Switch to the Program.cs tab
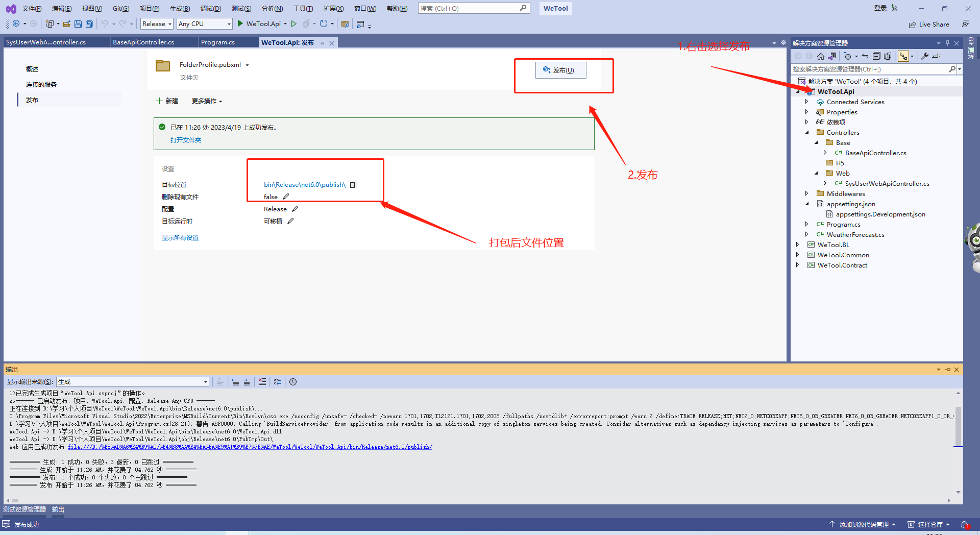This screenshot has width=980, height=535. pos(217,42)
